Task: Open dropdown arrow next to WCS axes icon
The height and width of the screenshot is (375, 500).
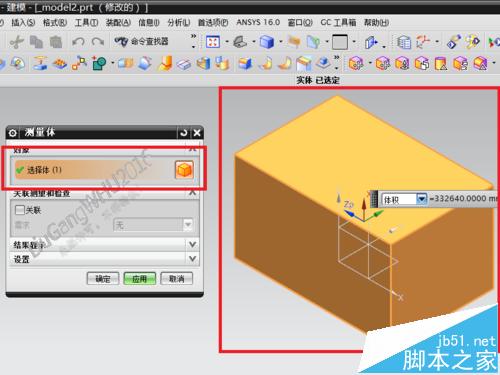Action: [x=437, y=42]
